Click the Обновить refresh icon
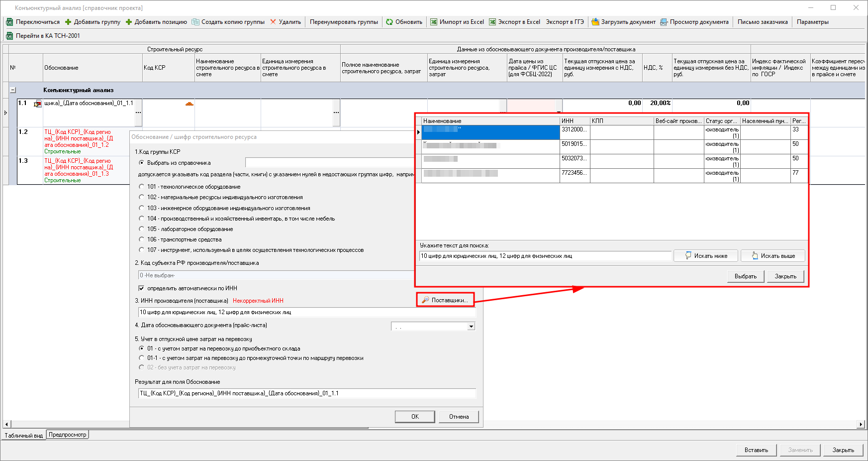Image resolution: width=868 pixels, height=461 pixels. point(389,22)
